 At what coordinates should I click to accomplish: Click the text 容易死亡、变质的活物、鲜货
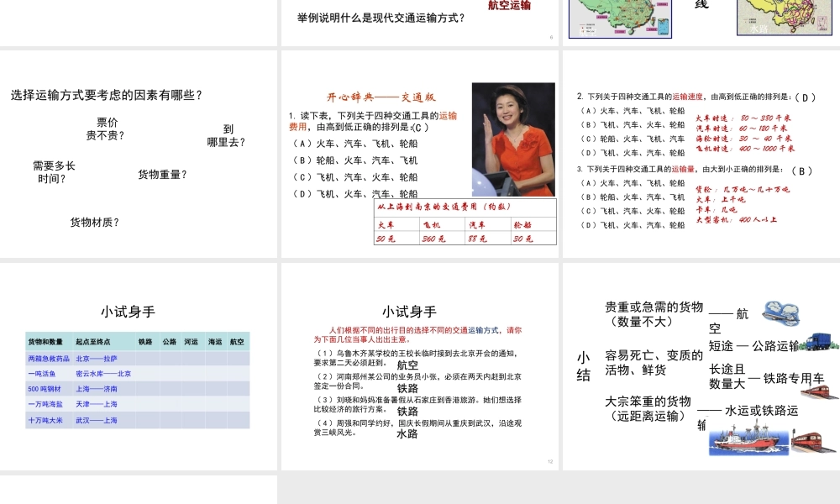point(654,363)
